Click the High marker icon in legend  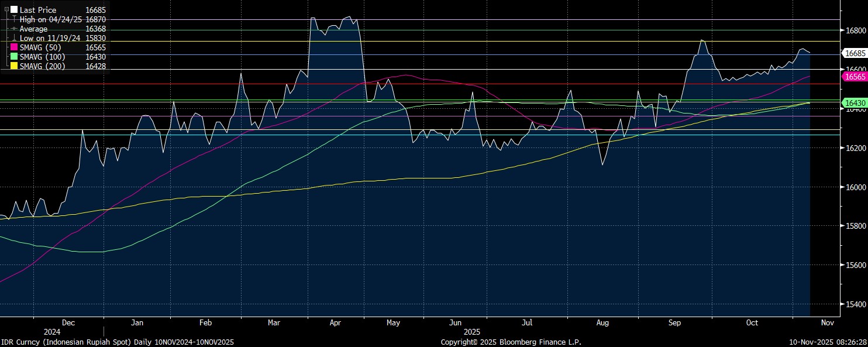[14, 19]
